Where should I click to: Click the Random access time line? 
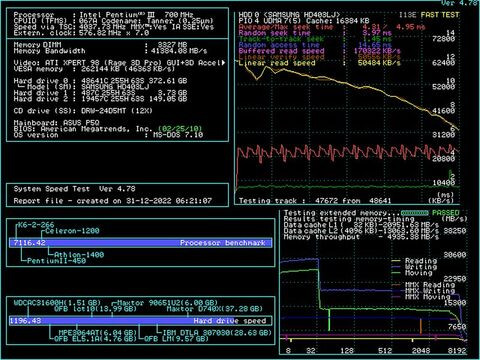tap(315, 45)
